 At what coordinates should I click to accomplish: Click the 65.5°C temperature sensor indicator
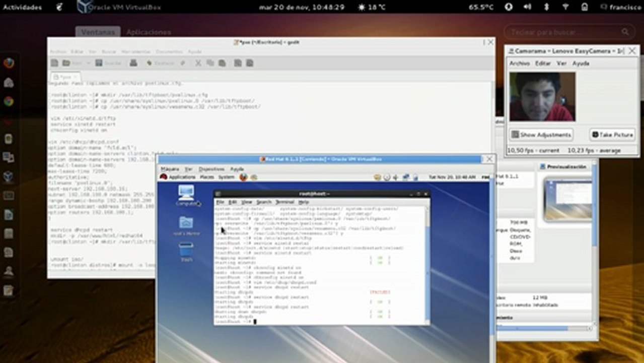481,7
